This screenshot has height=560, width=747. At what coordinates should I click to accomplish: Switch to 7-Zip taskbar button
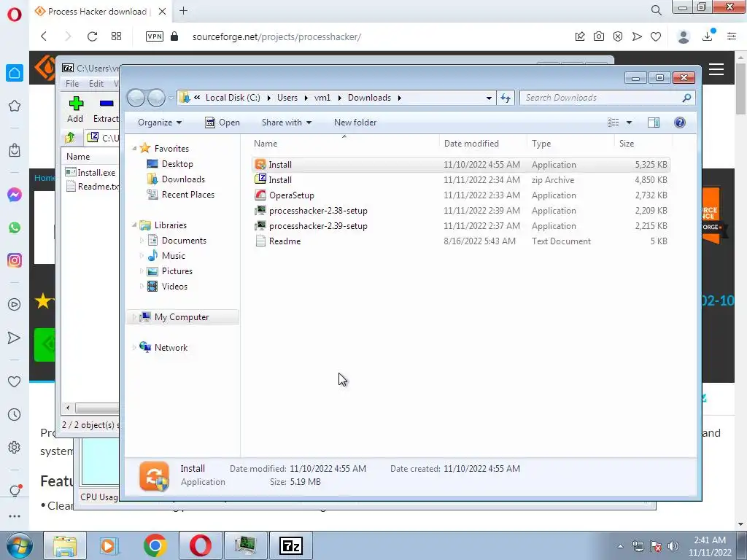coord(291,545)
